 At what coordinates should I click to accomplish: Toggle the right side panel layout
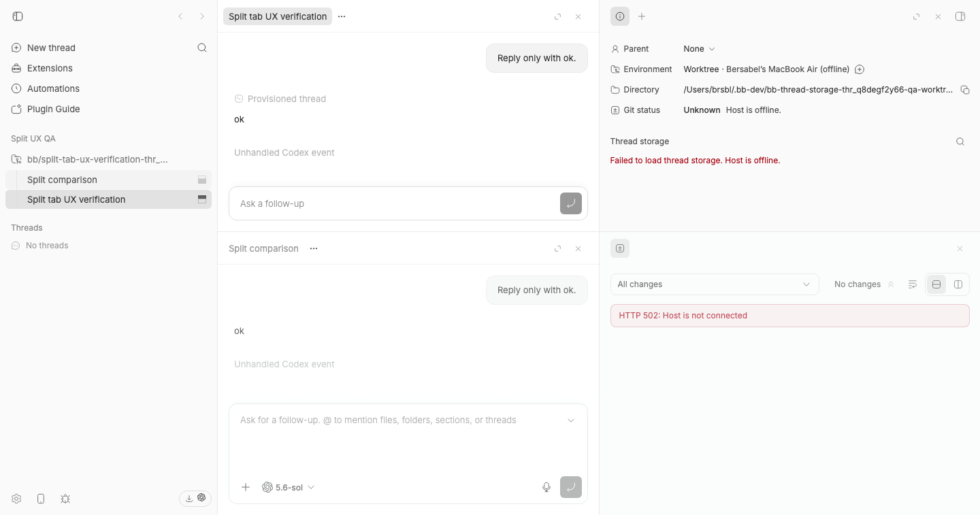pyautogui.click(x=960, y=16)
